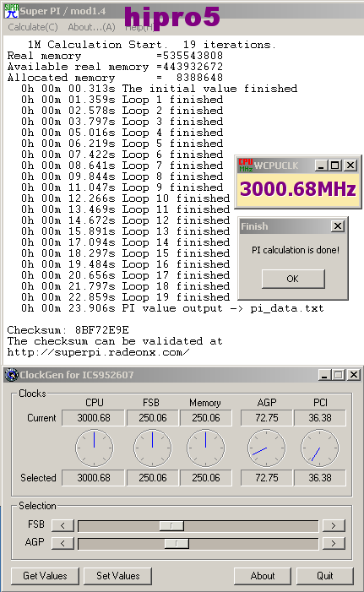Viewport: 364px width, 592px height.
Task: Click the 'Loop 10 finished' line
Action: 125,198
